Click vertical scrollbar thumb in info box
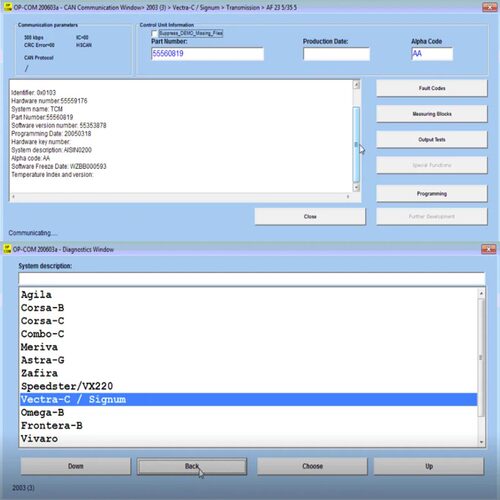Image resolution: width=500 pixels, height=500 pixels. pos(356,144)
